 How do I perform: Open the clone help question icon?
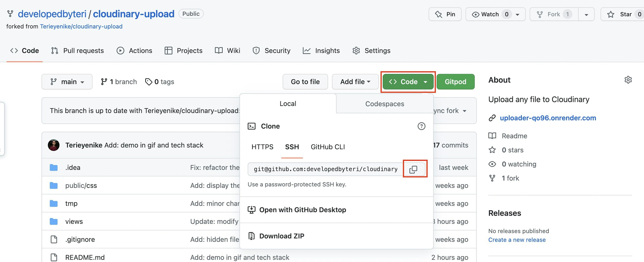[x=421, y=126]
